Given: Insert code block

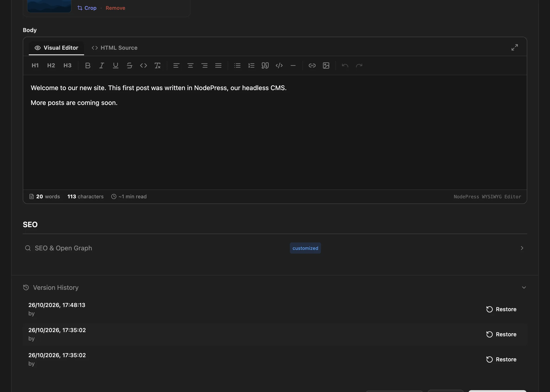Looking at the screenshot, I should click(x=279, y=65).
